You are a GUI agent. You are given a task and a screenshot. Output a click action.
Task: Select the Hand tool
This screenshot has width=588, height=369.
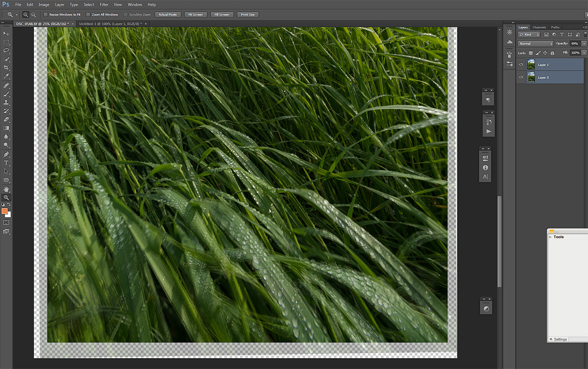coord(6,189)
